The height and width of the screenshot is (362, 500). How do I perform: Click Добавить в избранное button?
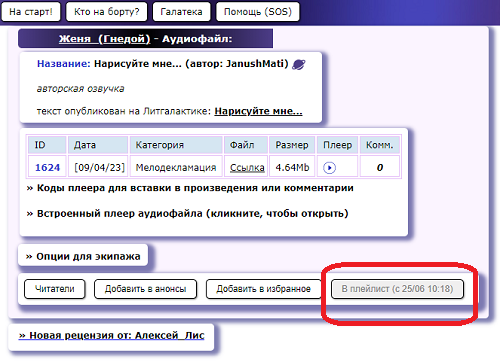point(263,289)
